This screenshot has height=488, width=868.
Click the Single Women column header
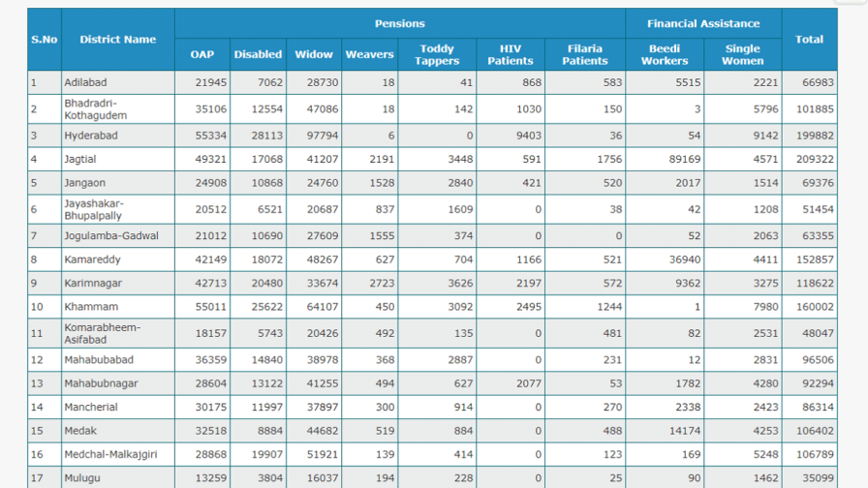coord(742,55)
